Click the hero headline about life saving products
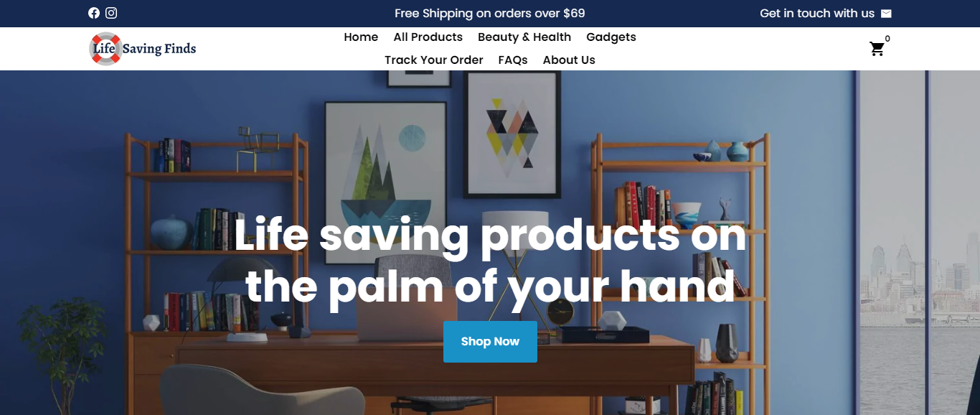The height and width of the screenshot is (415, 980). click(490, 261)
